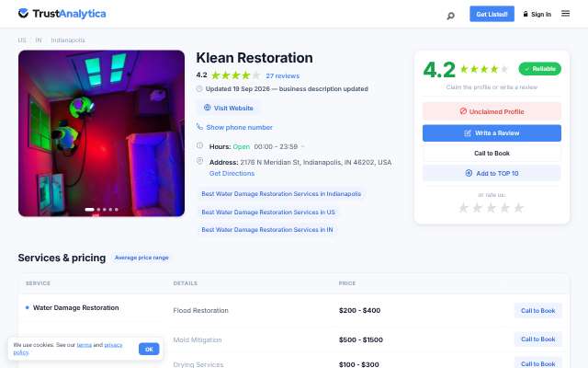Click Sign In link
This screenshot has height=368, width=588.
(x=537, y=15)
